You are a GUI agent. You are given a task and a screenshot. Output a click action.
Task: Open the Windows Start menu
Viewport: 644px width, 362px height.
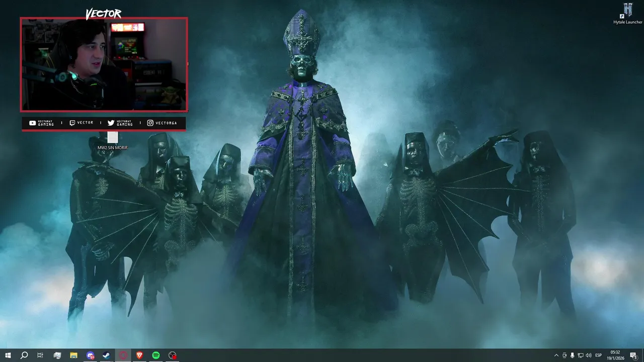8,355
